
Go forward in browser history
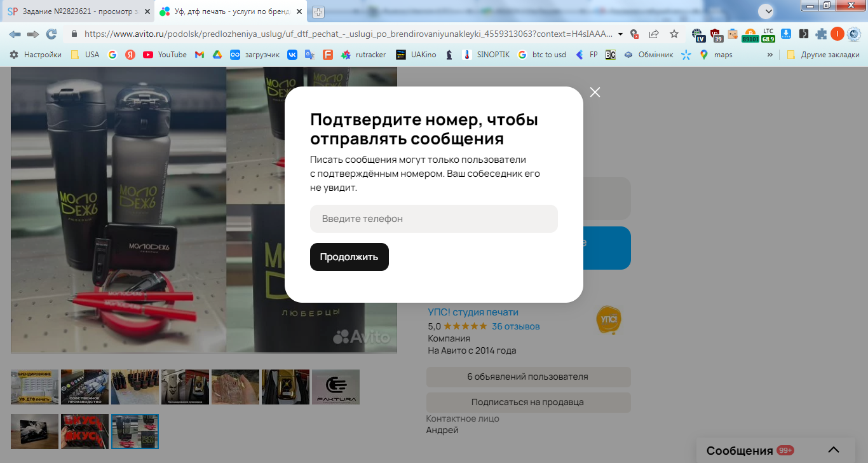[33, 34]
